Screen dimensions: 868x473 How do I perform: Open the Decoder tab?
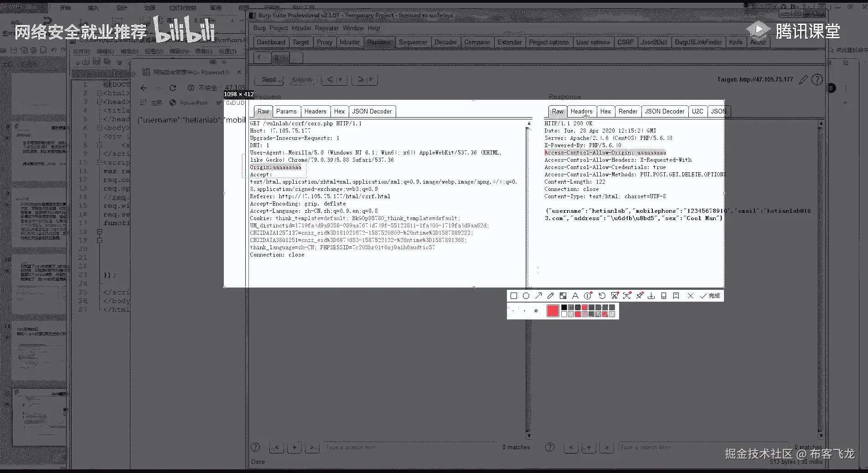[445, 42]
